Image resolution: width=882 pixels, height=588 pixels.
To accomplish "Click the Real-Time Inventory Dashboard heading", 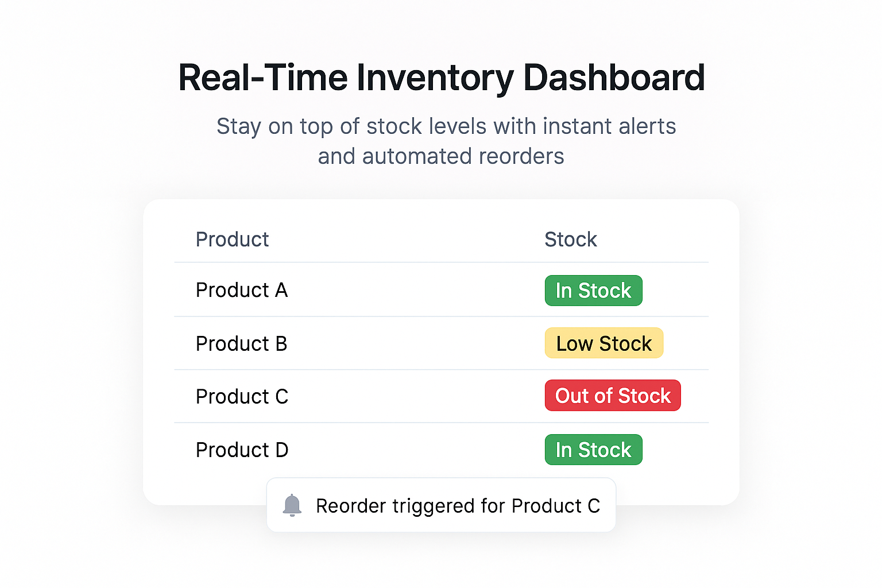I will [441, 78].
